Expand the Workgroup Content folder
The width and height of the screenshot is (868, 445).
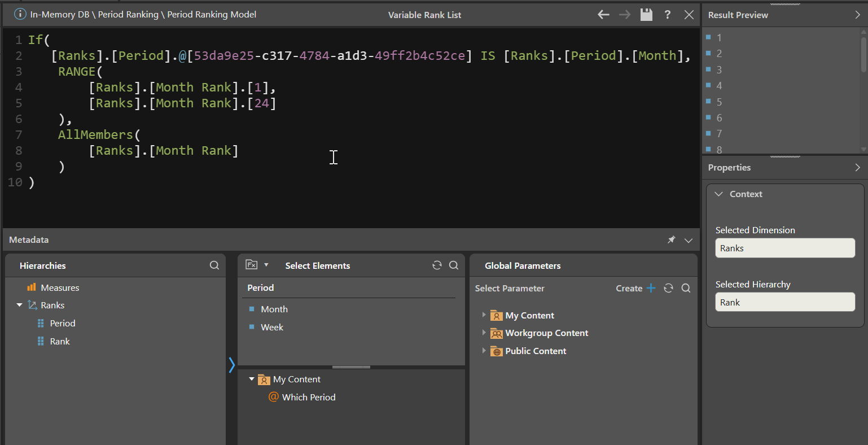click(484, 333)
